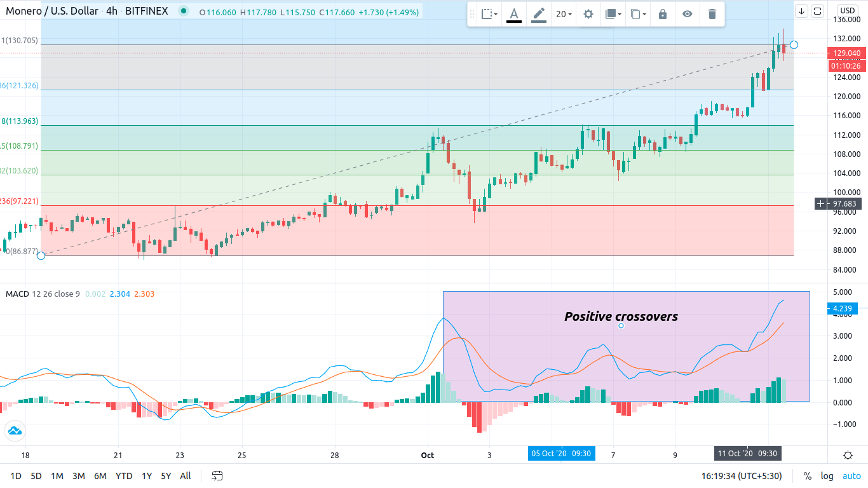Toggle percent scale mode
This screenshot has width=868, height=488.
point(808,476)
